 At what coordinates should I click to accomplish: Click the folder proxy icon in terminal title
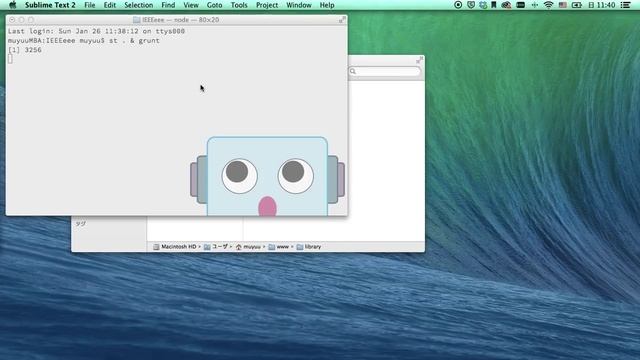click(x=136, y=20)
